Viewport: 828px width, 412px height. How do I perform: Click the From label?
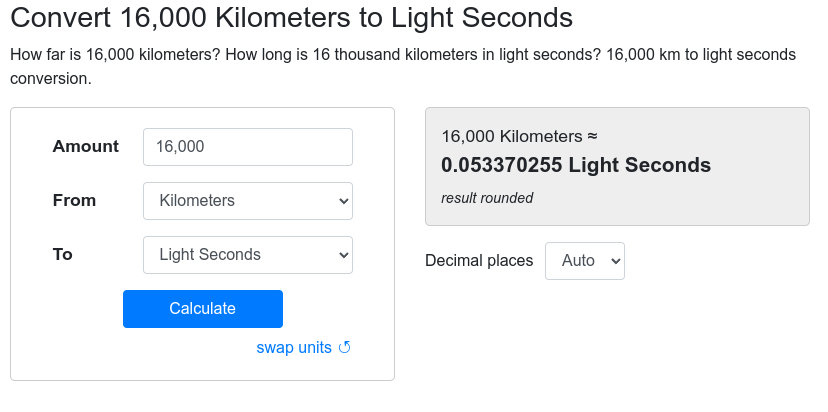(74, 201)
